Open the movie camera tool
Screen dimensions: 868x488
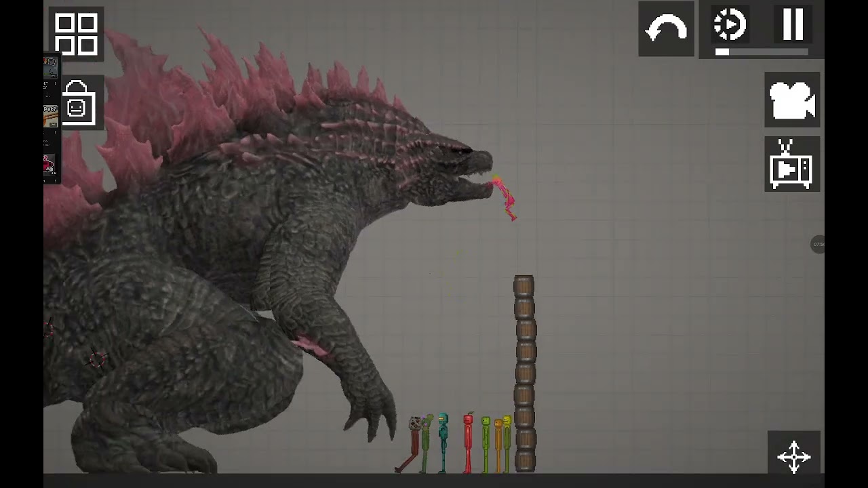pos(792,100)
